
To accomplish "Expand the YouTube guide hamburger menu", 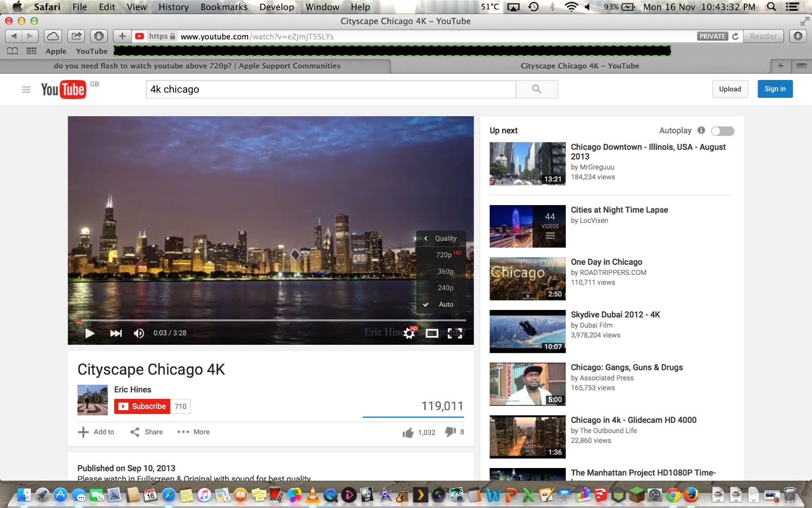I will click(26, 89).
